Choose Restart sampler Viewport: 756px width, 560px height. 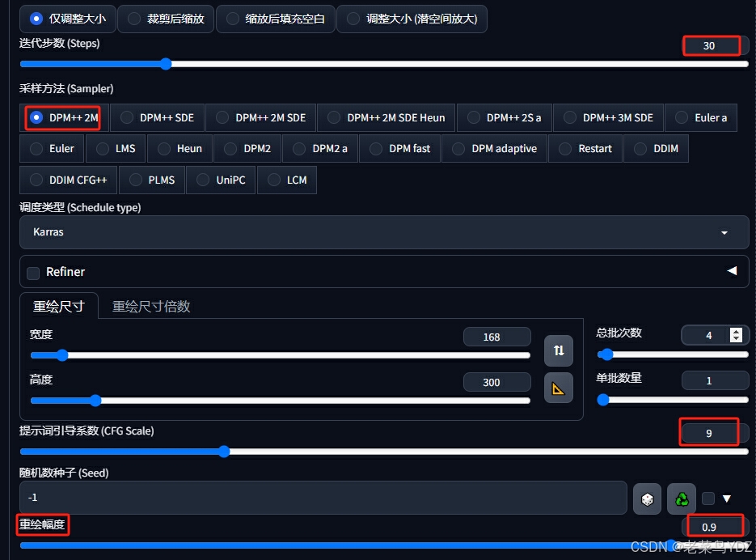[585, 149]
